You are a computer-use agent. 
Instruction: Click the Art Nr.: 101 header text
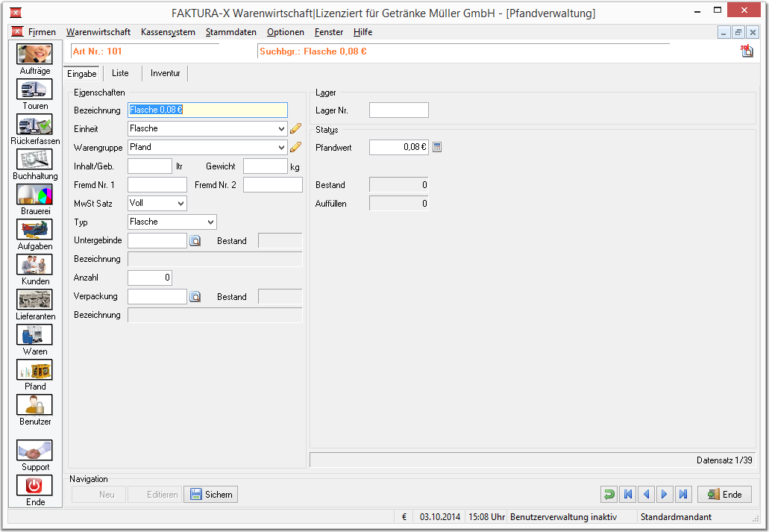click(x=97, y=51)
